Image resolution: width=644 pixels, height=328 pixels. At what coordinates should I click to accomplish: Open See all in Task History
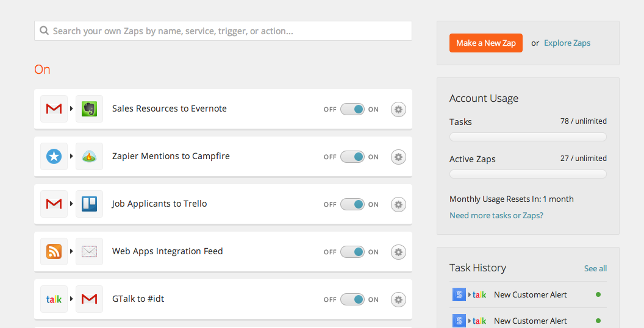[x=595, y=268]
